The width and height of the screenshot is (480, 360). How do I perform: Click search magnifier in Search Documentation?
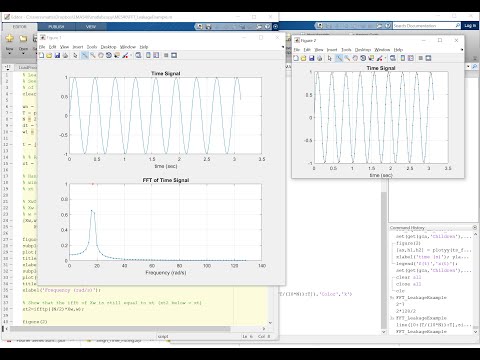click(458, 26)
